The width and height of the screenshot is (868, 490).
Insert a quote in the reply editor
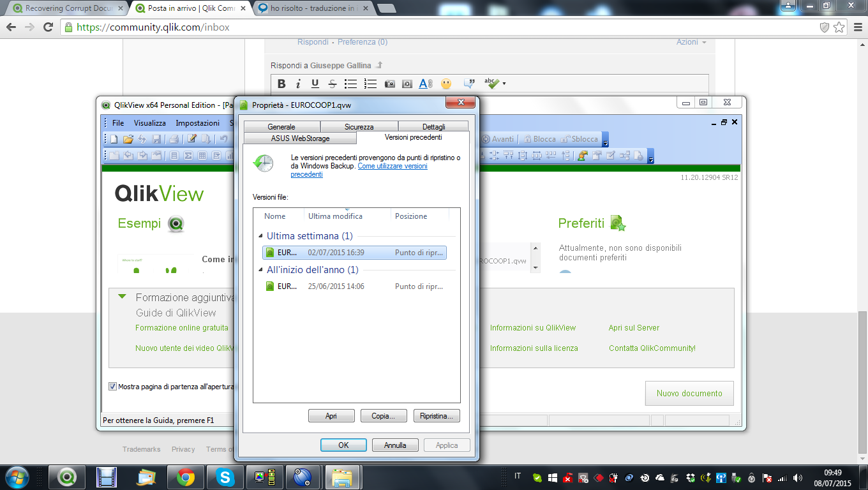469,84
